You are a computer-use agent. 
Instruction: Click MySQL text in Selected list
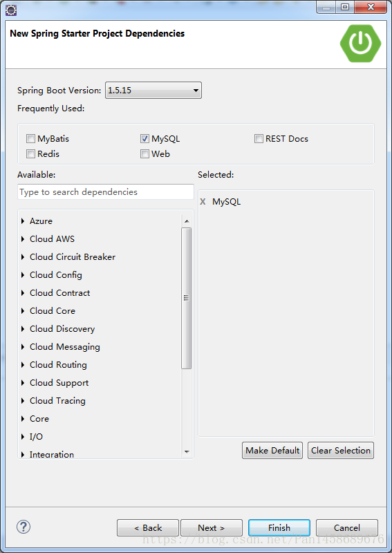click(x=226, y=202)
